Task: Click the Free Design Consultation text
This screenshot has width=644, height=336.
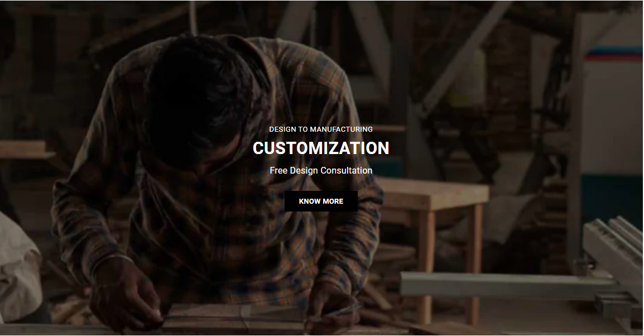Action: (x=321, y=170)
